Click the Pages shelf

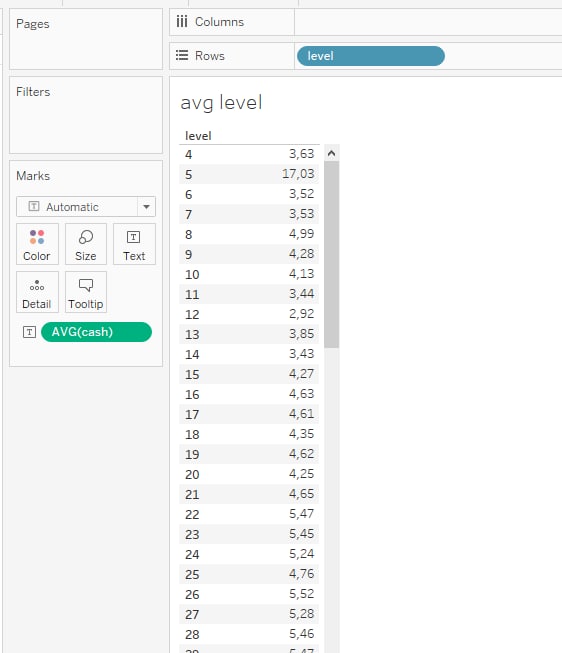pyautogui.click(x=86, y=39)
